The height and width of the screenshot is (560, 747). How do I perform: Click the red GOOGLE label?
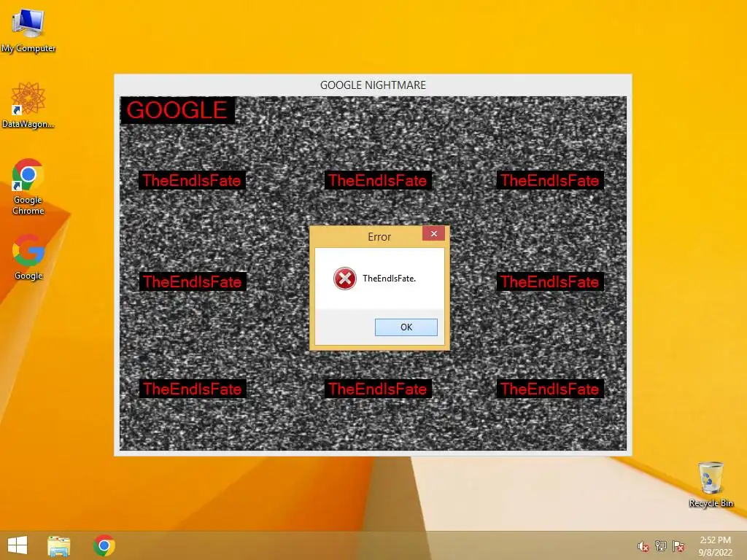[x=177, y=111]
